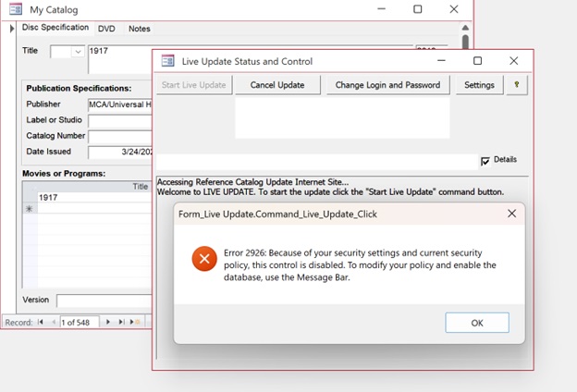Viewport: 577px width, 392px height.
Task: Create new blank record in navigator
Action: coord(135,322)
